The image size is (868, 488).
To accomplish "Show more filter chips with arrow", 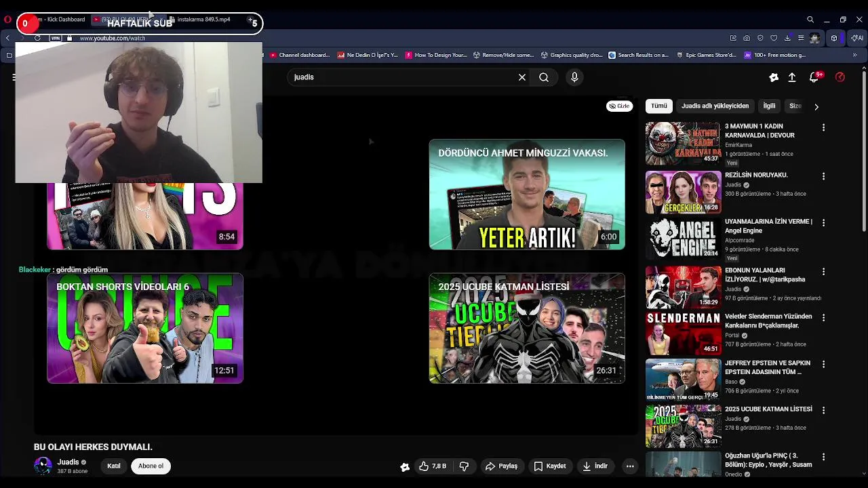I will coord(816,106).
